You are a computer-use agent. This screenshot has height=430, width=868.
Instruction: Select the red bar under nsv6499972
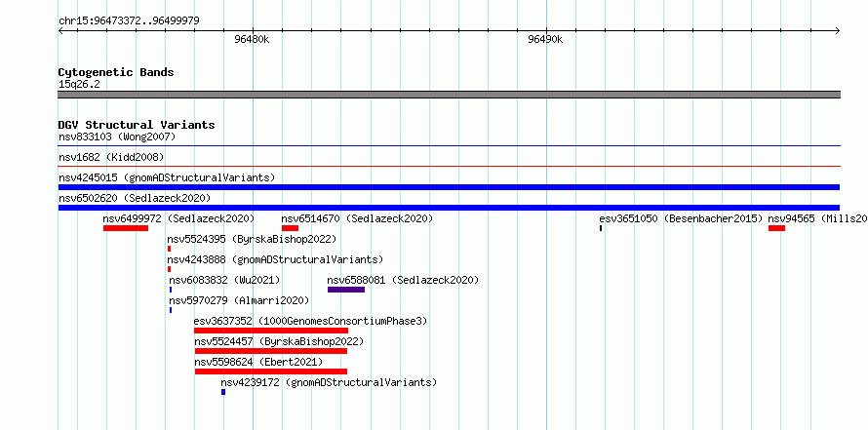(126, 228)
